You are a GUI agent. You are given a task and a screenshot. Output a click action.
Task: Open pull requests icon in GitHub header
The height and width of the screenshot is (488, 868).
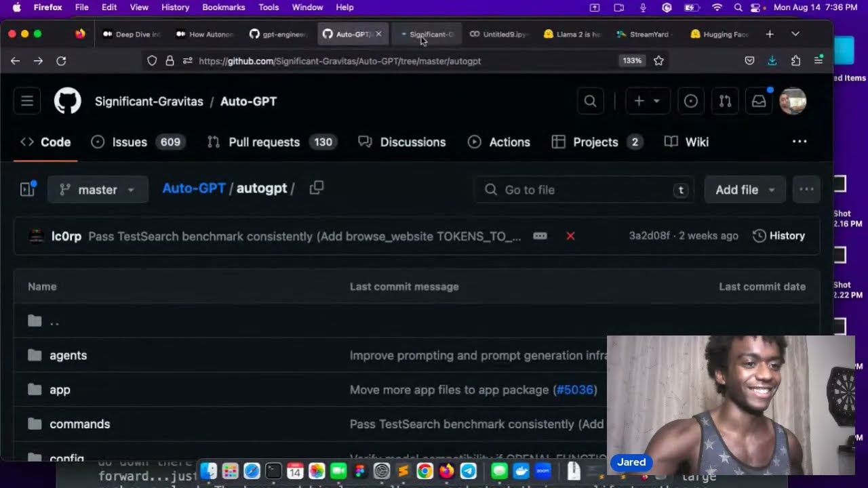point(725,101)
